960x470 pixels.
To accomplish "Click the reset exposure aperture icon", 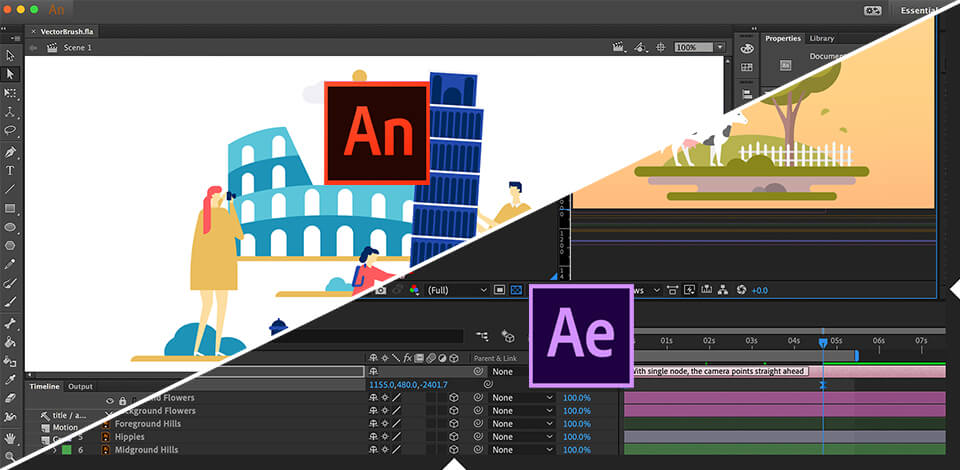I will tap(741, 289).
